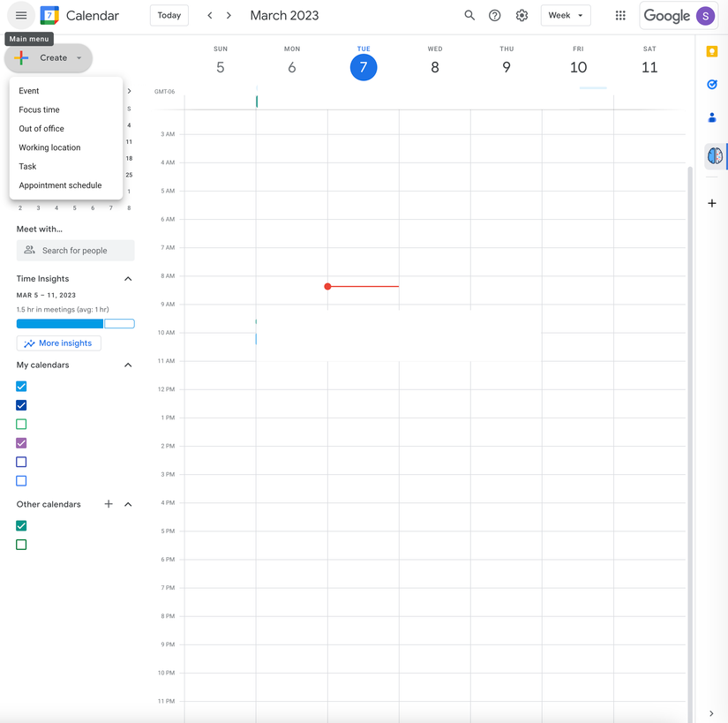Open Google Tasks in side panel

712,85
